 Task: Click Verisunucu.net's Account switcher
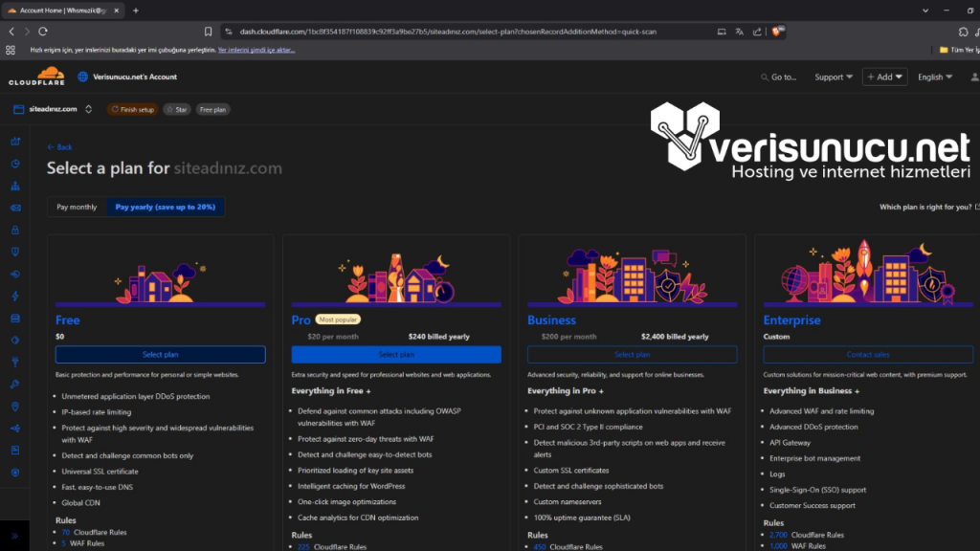coord(127,77)
